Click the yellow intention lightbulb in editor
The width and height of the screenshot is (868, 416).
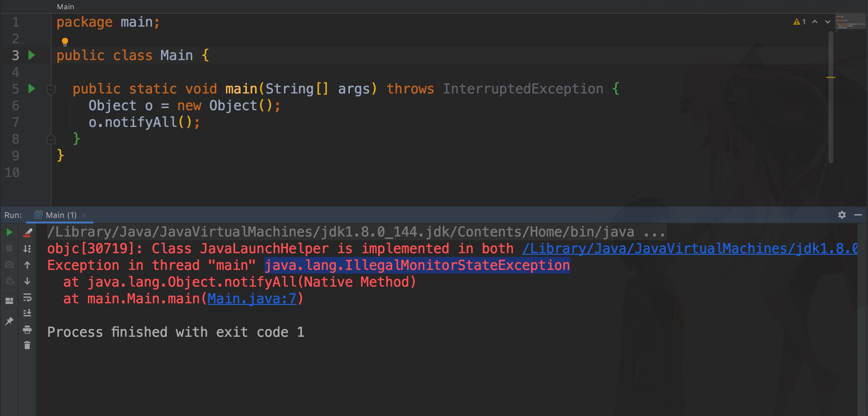click(65, 42)
